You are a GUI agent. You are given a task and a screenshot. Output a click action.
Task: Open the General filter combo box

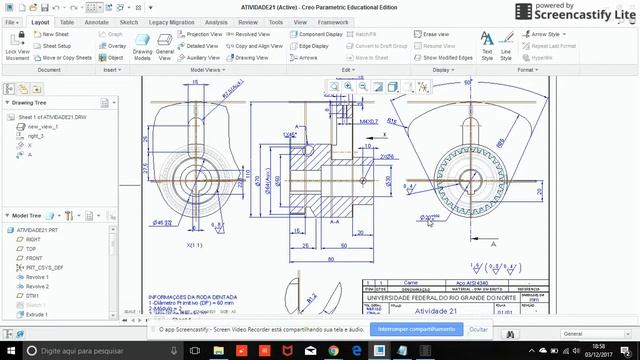click(x=596, y=334)
